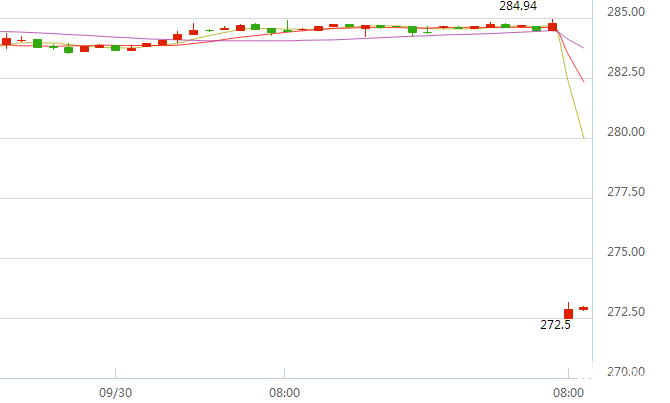Viewport: 670px width, 403px height.
Task: Click the tick mark above the 09/30 label
Action: tap(115, 373)
